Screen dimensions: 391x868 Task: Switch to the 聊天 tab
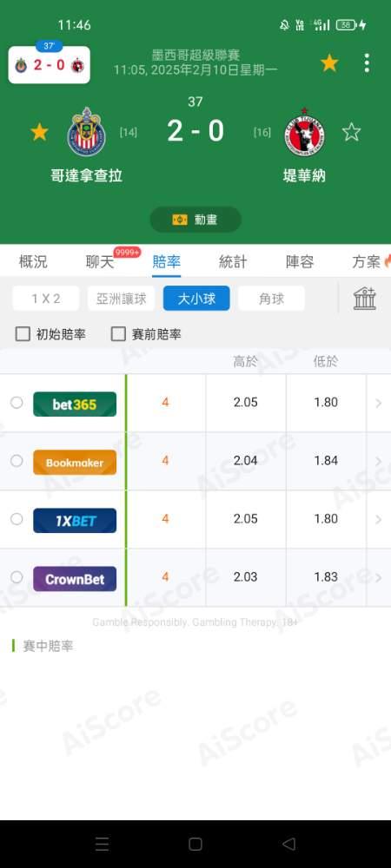[x=100, y=262]
